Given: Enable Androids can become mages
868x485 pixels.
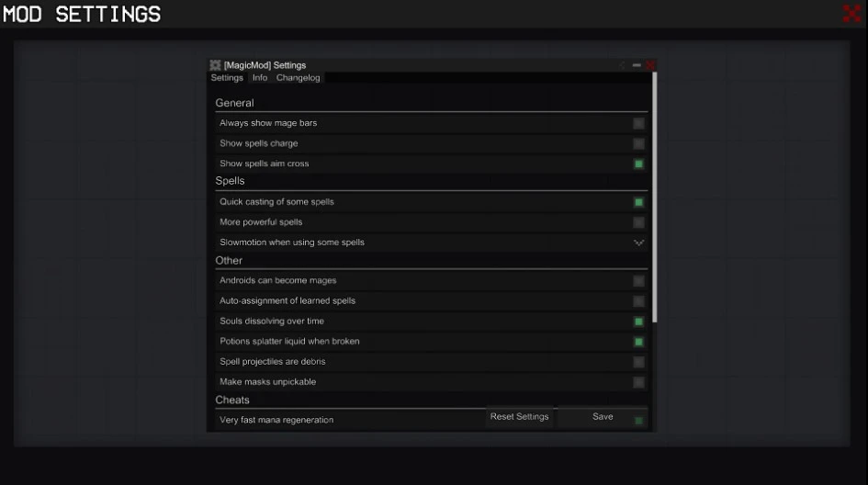Looking at the screenshot, I should pos(638,281).
